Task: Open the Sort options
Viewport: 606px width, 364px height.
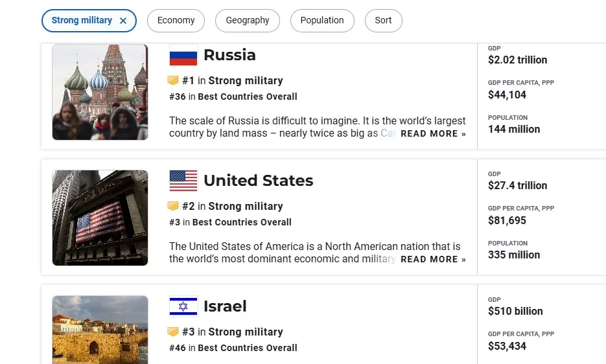Action: point(383,21)
